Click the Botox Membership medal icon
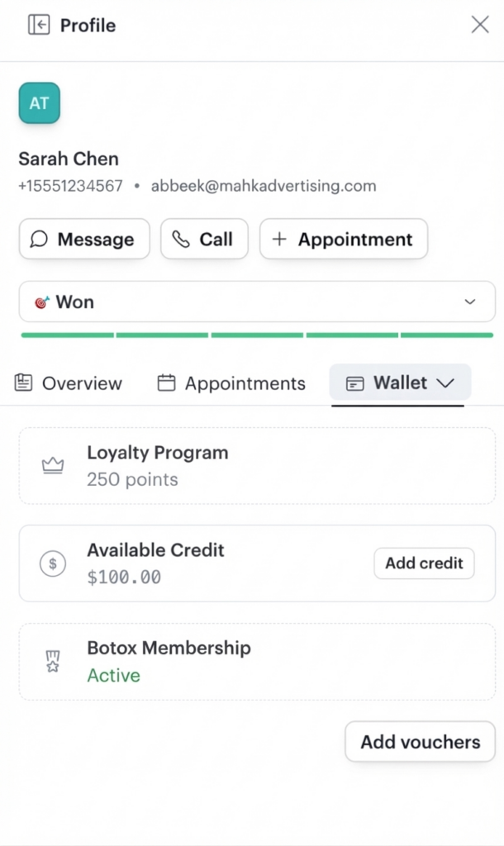This screenshot has height=846, width=504. pos(53,661)
